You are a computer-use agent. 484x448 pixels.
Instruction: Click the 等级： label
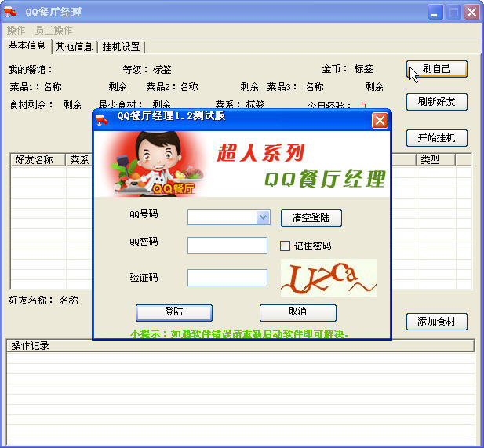[x=136, y=70]
